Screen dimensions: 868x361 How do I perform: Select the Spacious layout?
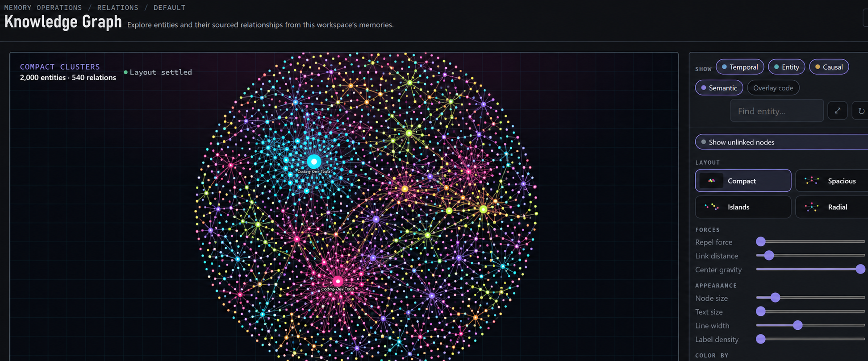click(x=831, y=181)
